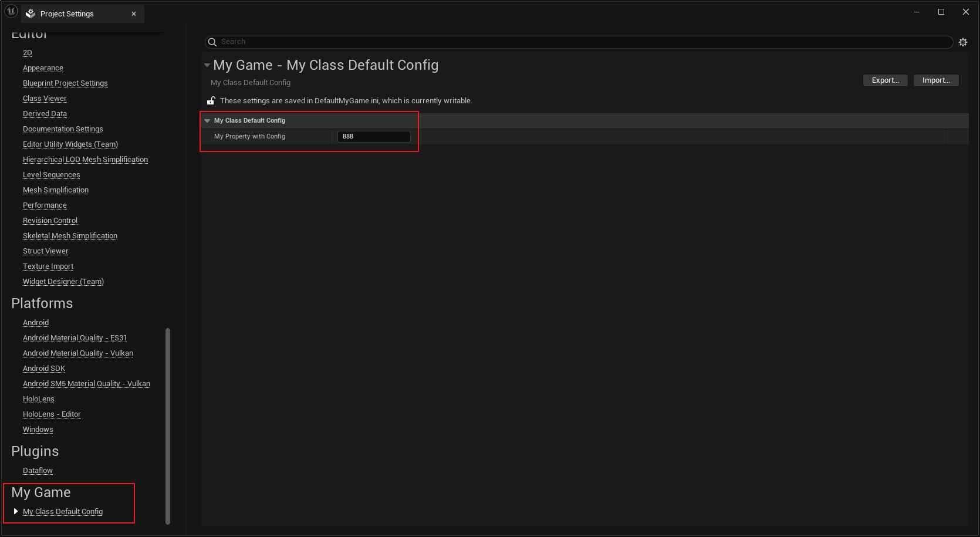
Task: Click the magnifying glass search icon
Action: [x=212, y=42]
